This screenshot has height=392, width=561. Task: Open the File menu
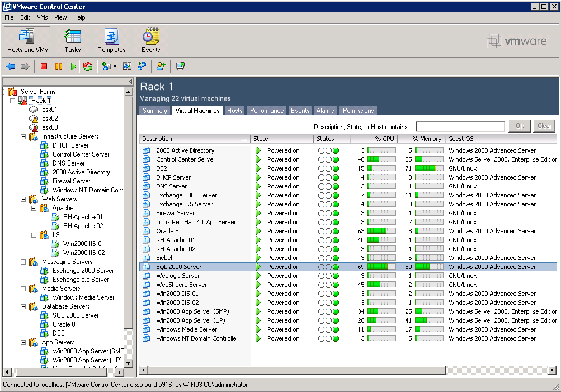[9, 17]
